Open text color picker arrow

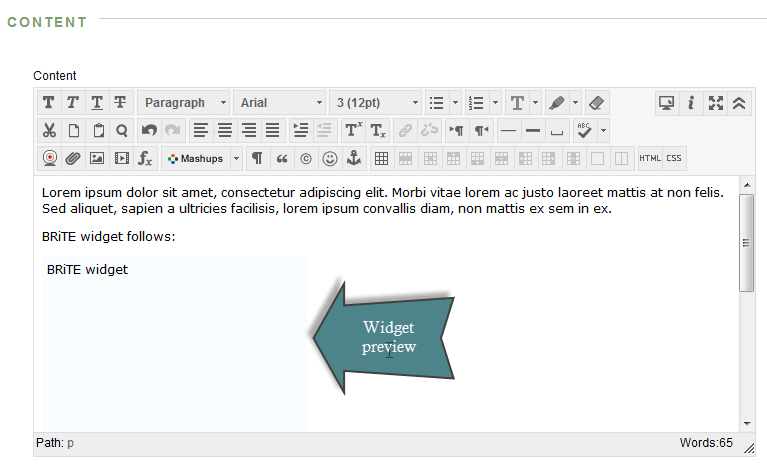pos(535,103)
